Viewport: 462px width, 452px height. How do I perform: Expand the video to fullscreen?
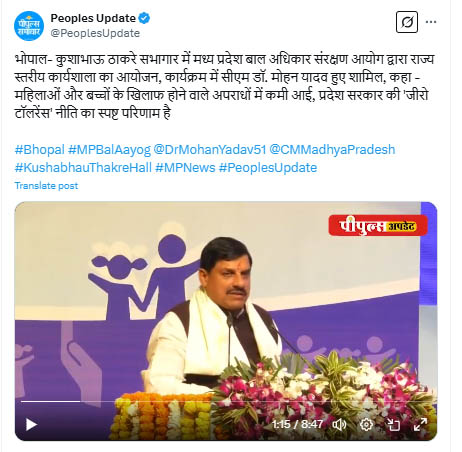pyautogui.click(x=420, y=425)
